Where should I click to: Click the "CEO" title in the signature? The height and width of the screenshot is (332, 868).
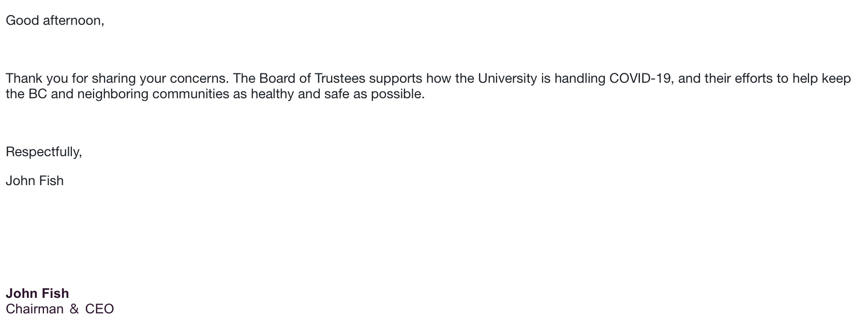tap(99, 309)
